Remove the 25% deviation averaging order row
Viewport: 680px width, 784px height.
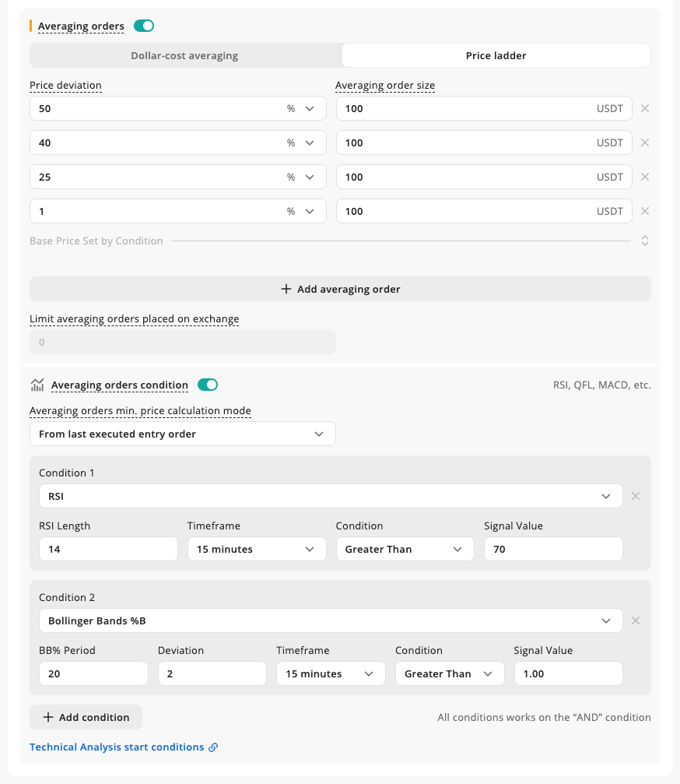point(645,177)
